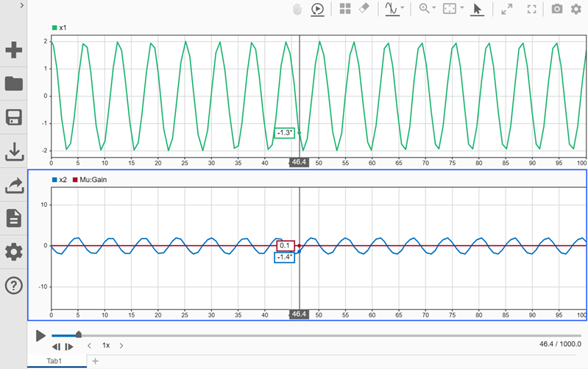Click the Fit to View icon

[x=449, y=9]
